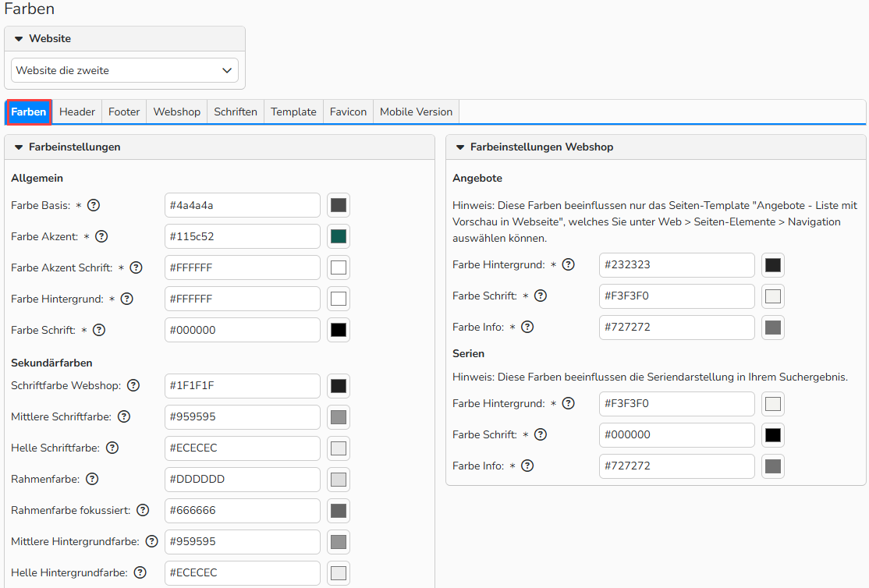Image resolution: width=869 pixels, height=588 pixels.
Task: Click Schriftfarbe Webshop field #1F1F1F
Action: click(x=243, y=386)
